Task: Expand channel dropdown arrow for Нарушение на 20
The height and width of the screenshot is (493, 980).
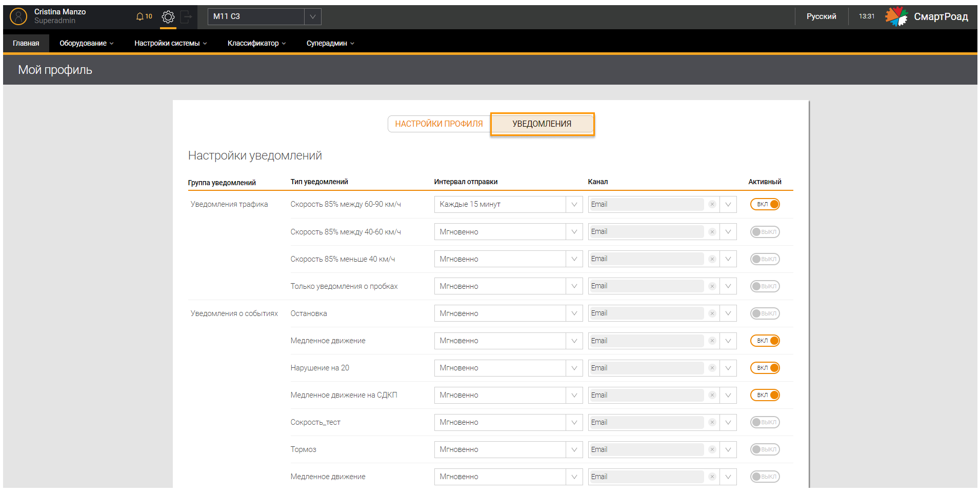Action: pos(728,368)
